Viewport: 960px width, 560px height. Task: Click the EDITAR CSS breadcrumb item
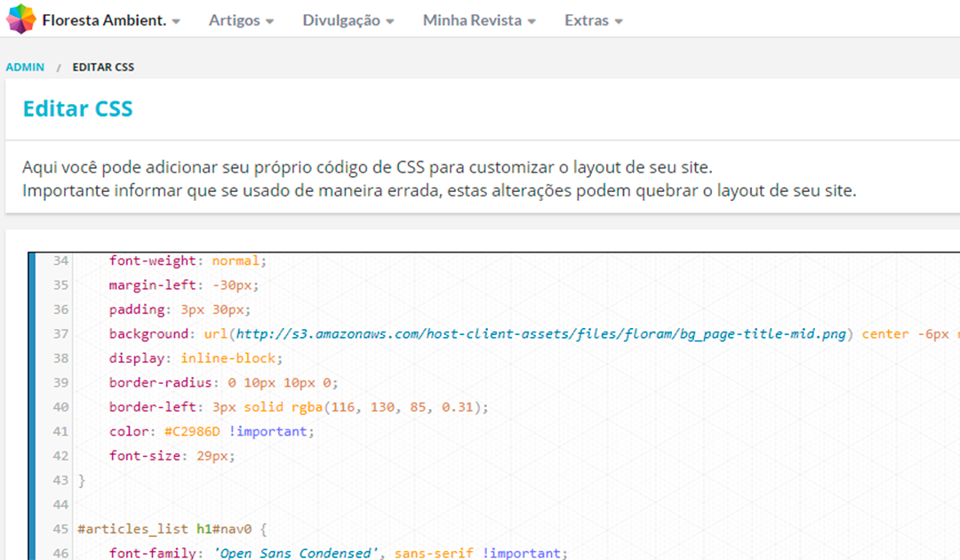[x=103, y=68]
